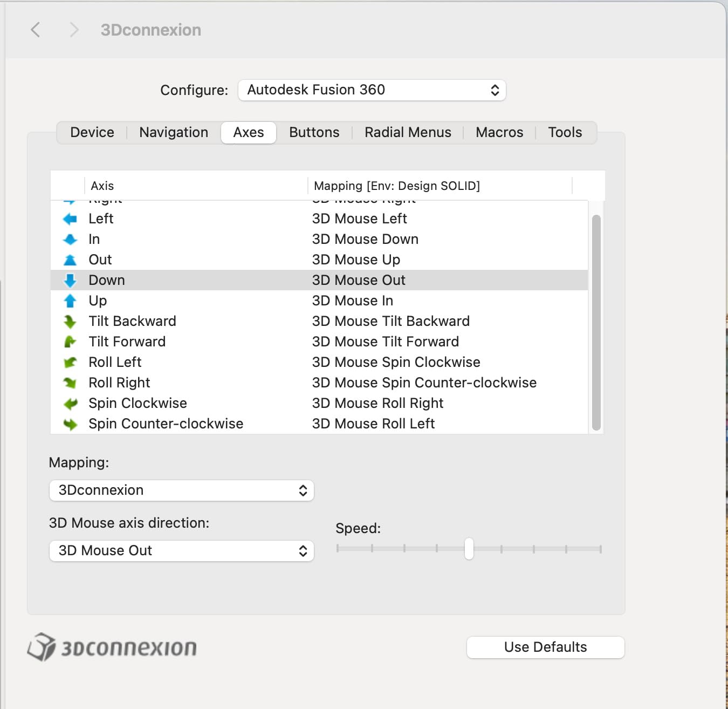This screenshot has height=709, width=728.
Task: Select the Up axis row
Action: pyautogui.click(x=319, y=301)
